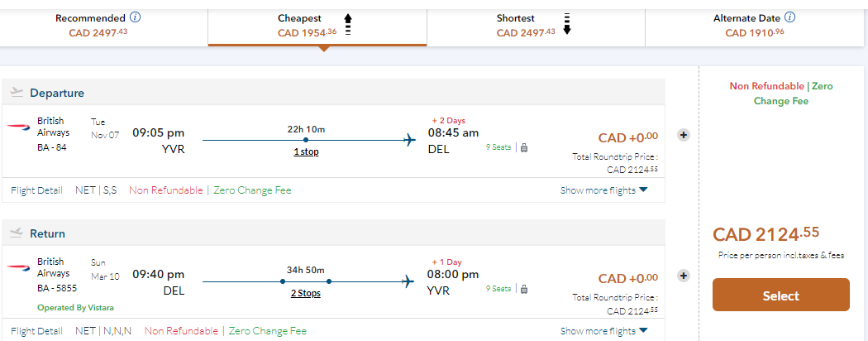Click the baggage icon on departure flight
868x341 pixels.
[523, 148]
